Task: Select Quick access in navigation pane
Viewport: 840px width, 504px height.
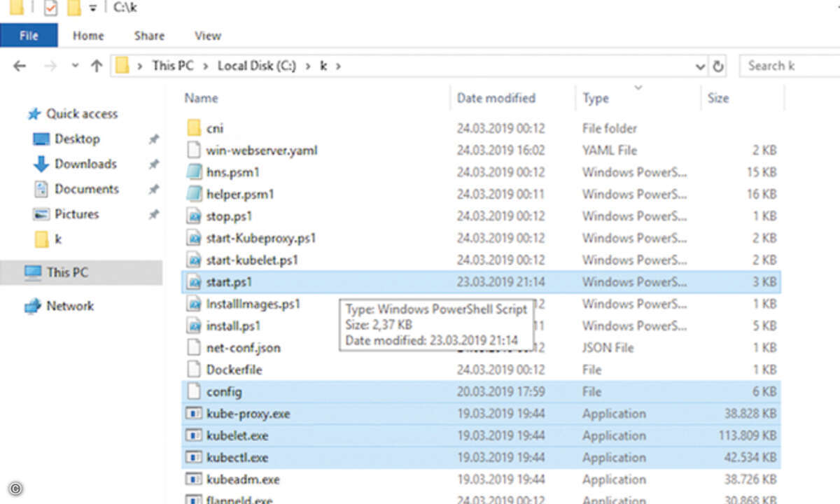Action: click(x=81, y=113)
